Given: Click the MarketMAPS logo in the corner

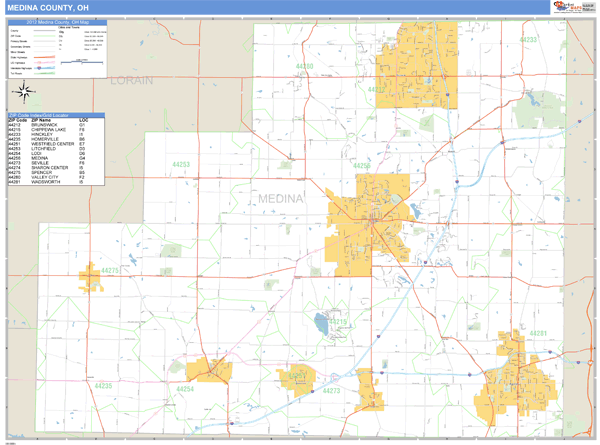Looking at the screenshot, I should click(572, 7).
